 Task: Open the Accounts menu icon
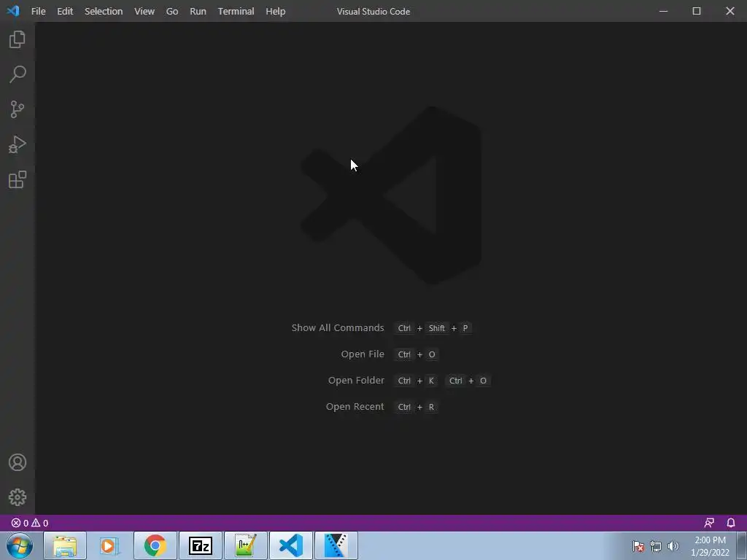point(18,462)
